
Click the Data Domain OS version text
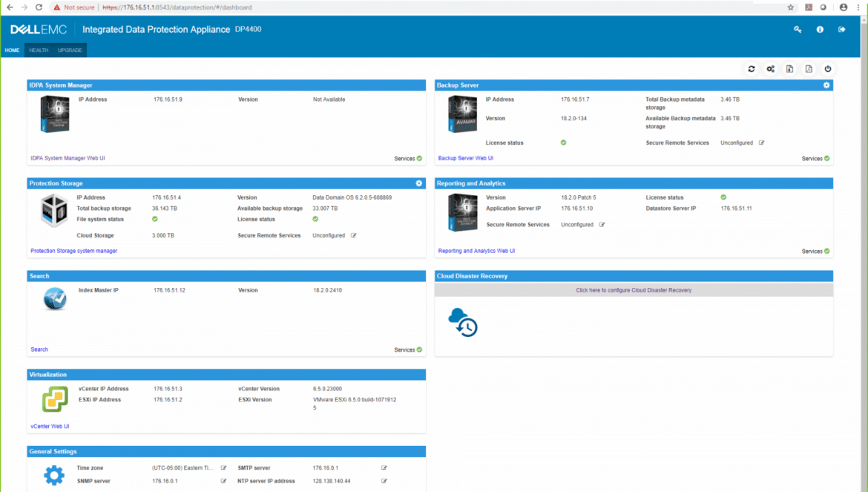352,197
